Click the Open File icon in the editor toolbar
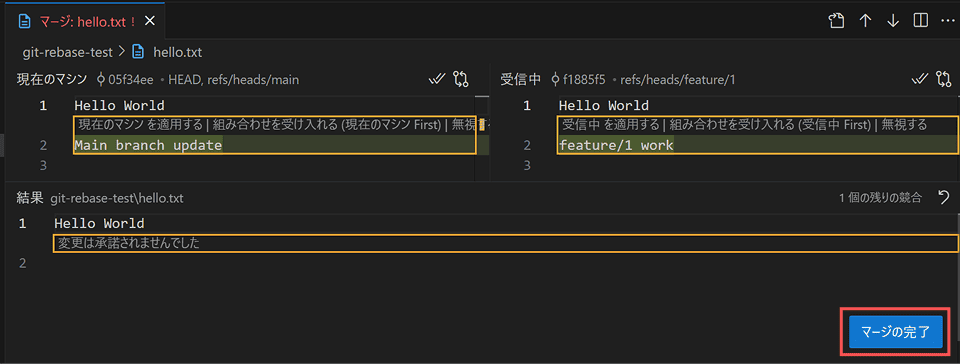 click(x=836, y=21)
